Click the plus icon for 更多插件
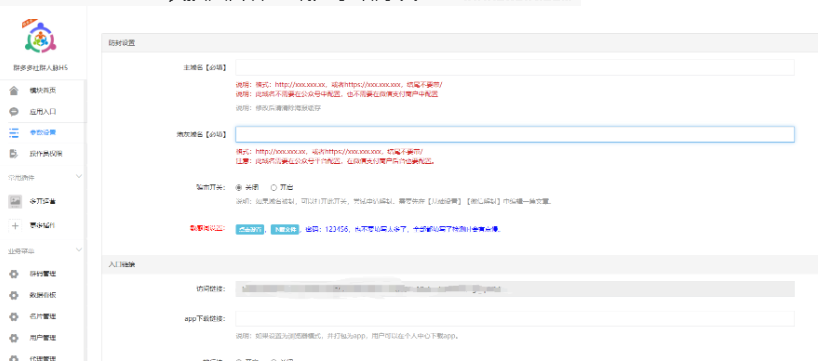 15,225
